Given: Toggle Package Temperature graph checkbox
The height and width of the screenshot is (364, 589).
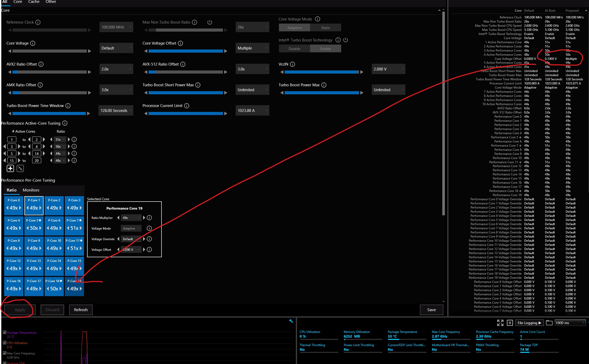Looking at the screenshot, I should pos(4,332).
